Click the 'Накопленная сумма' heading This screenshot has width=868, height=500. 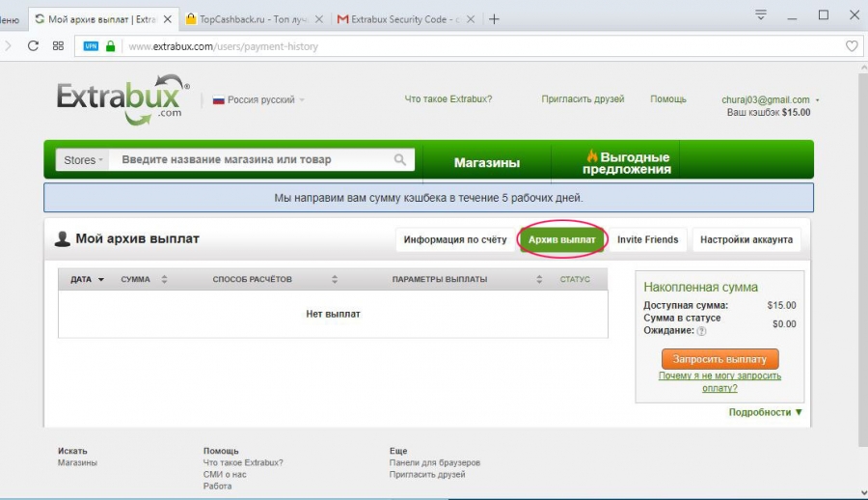tap(700, 287)
